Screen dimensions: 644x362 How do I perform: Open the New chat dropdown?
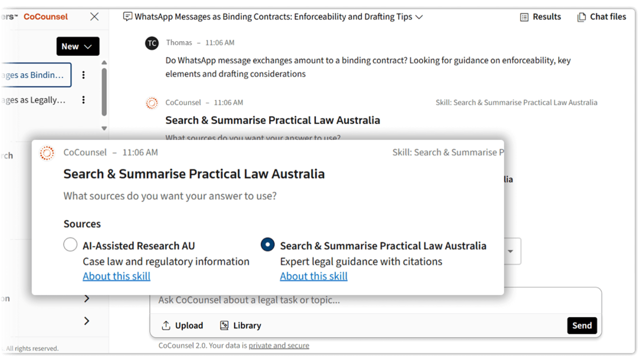[x=77, y=46]
